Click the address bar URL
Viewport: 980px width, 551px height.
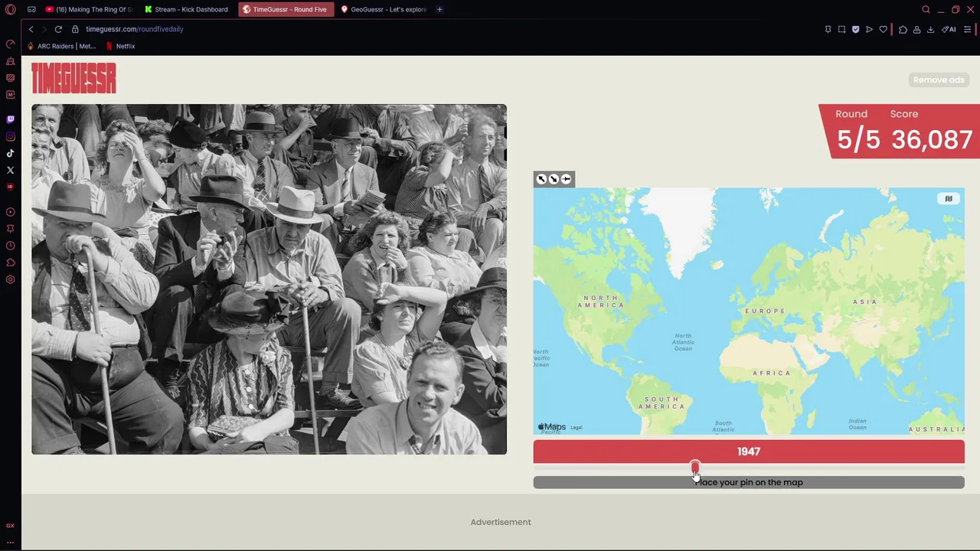coord(135,29)
